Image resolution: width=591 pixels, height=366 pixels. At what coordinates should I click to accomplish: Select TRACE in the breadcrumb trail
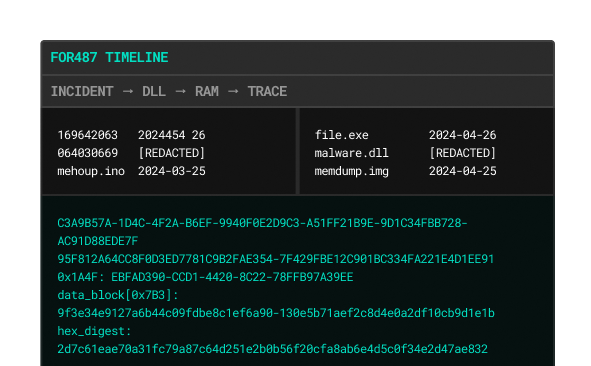(x=267, y=92)
